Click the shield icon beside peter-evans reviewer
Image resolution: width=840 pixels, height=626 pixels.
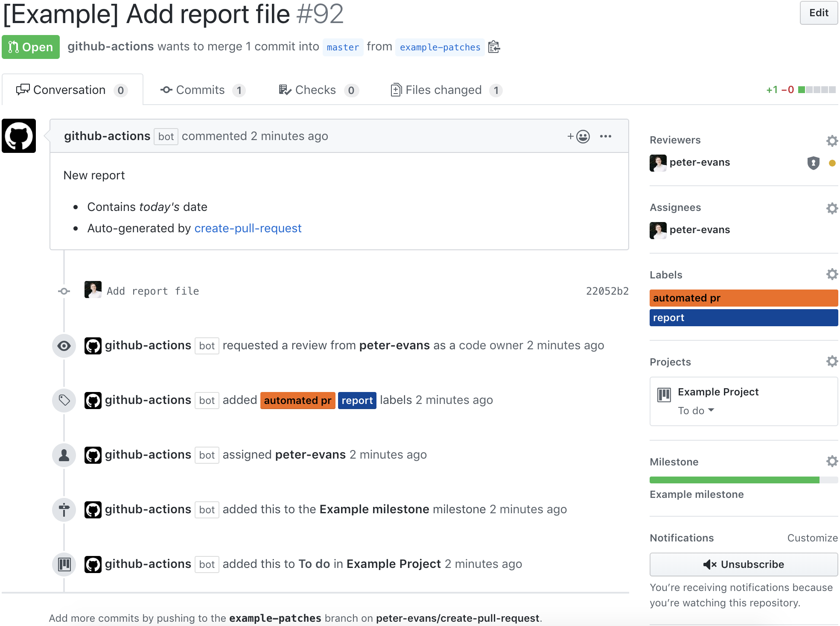(x=814, y=163)
